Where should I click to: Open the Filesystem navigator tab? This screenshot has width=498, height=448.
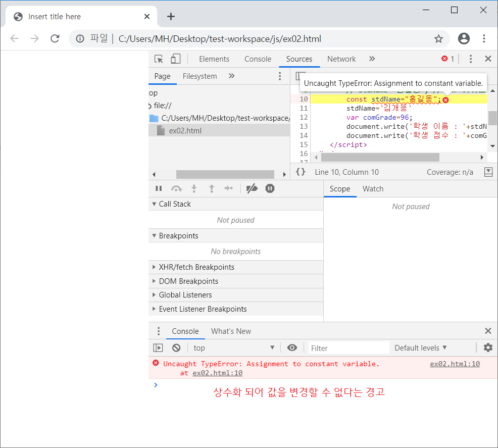(200, 76)
